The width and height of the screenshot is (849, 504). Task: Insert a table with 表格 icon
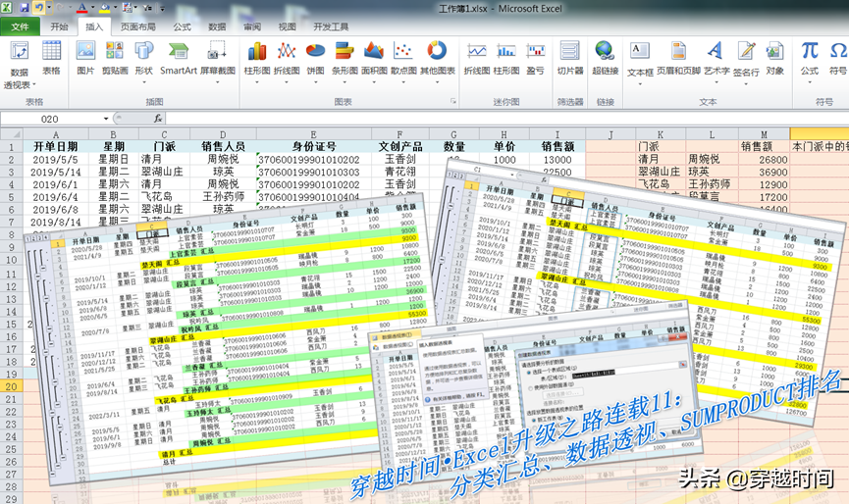[x=51, y=59]
